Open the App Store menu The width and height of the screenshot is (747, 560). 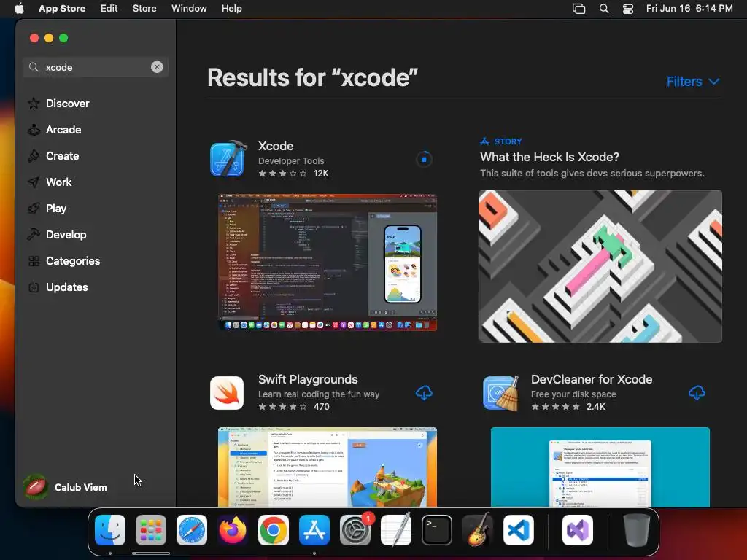[x=62, y=9]
